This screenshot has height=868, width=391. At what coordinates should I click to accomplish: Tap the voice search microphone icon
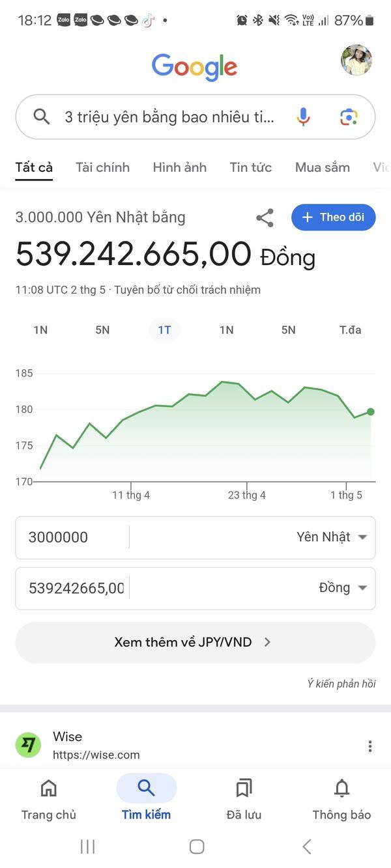[x=303, y=117]
